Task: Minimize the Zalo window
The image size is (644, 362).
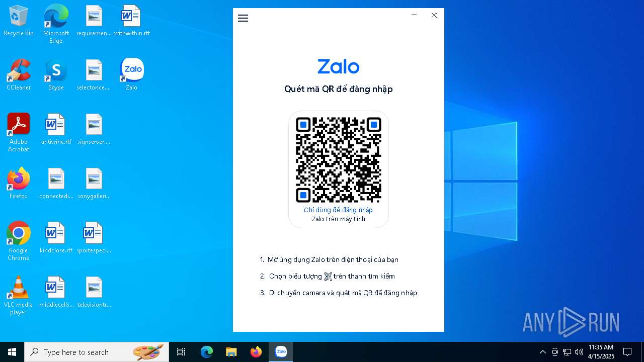Action: click(414, 15)
